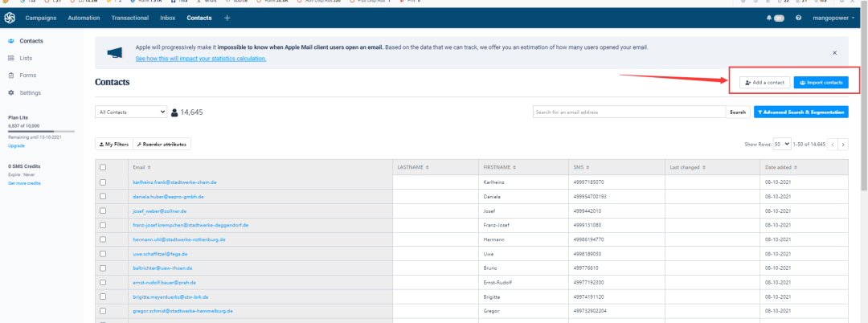Sort by Last changed column arrows
The width and height of the screenshot is (868, 323).
(x=705, y=167)
